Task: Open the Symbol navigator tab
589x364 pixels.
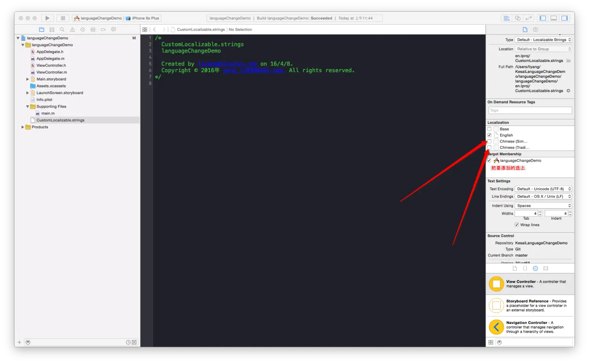Action: tap(52, 29)
